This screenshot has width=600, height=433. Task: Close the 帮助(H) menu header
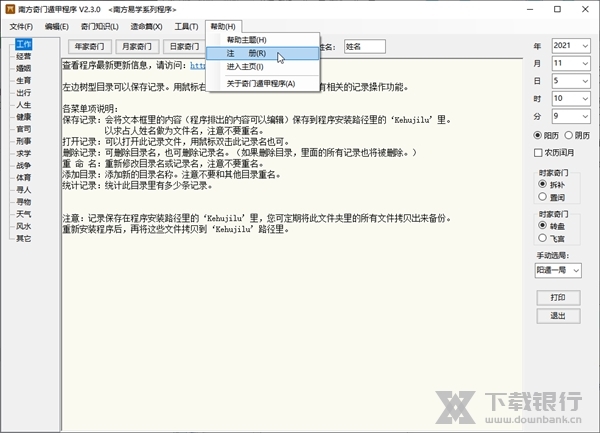(223, 26)
